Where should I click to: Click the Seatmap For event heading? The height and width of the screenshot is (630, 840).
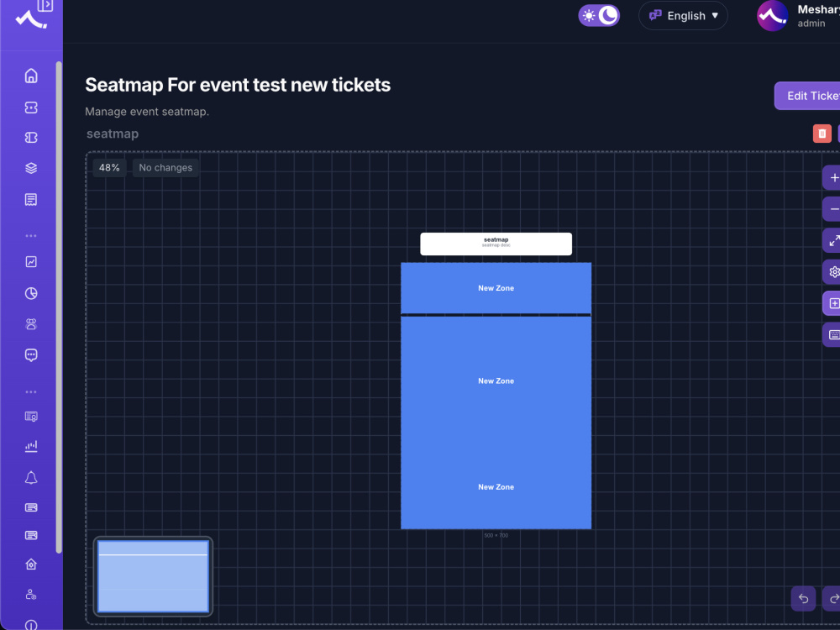click(x=238, y=85)
